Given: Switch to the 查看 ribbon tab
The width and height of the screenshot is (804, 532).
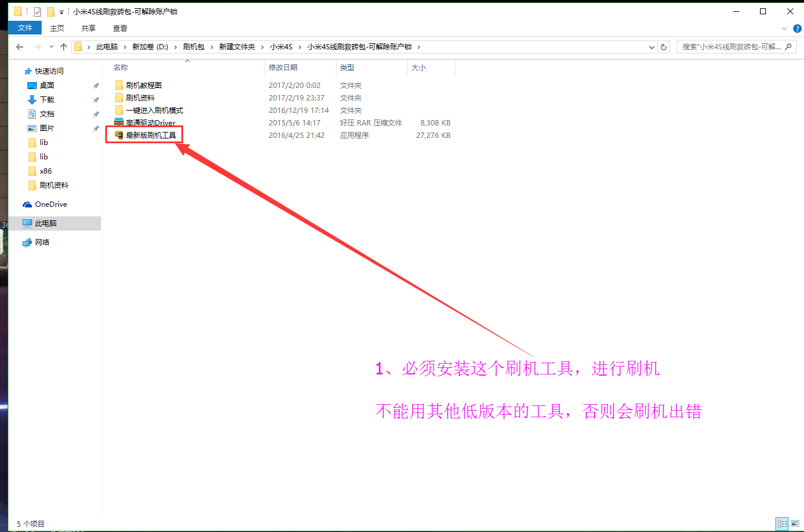Looking at the screenshot, I should tap(118, 27).
